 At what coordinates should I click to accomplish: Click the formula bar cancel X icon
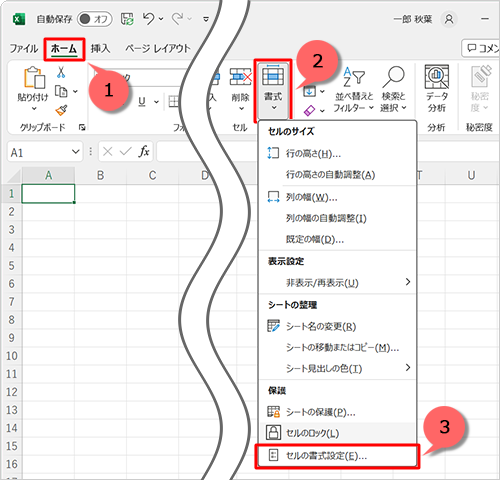click(x=107, y=152)
